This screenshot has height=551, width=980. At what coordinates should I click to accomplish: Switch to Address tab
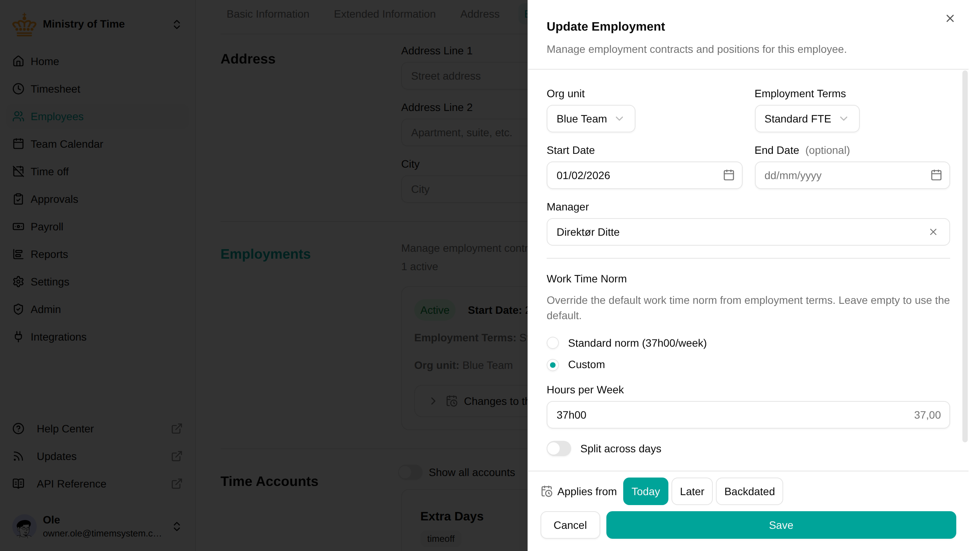point(480,14)
